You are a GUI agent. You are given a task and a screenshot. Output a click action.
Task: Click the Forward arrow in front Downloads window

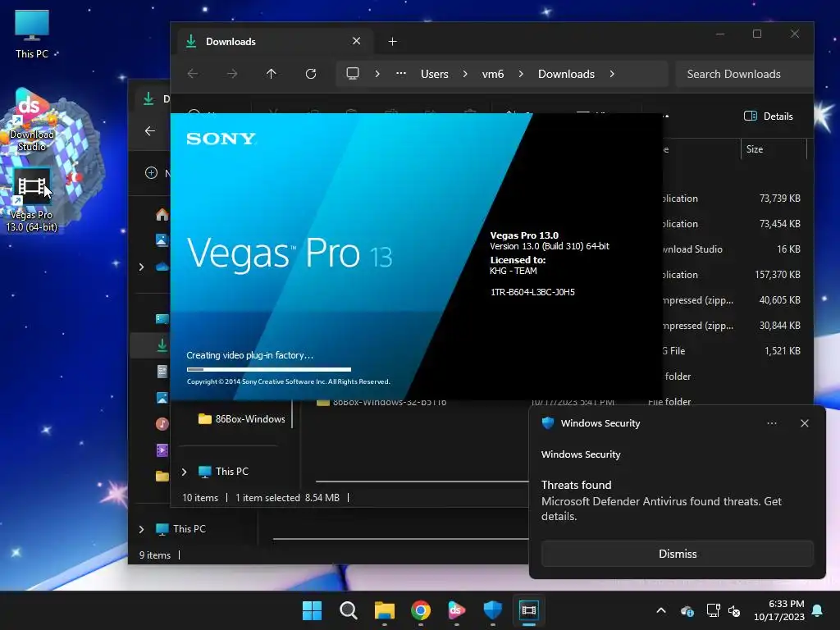click(x=232, y=74)
